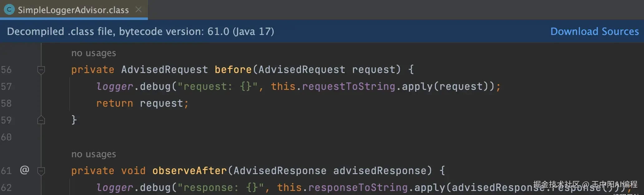Click the class file icon on SimpleLoggerAdvisor tab
Screen dimensions: 644x195
pos(9,10)
